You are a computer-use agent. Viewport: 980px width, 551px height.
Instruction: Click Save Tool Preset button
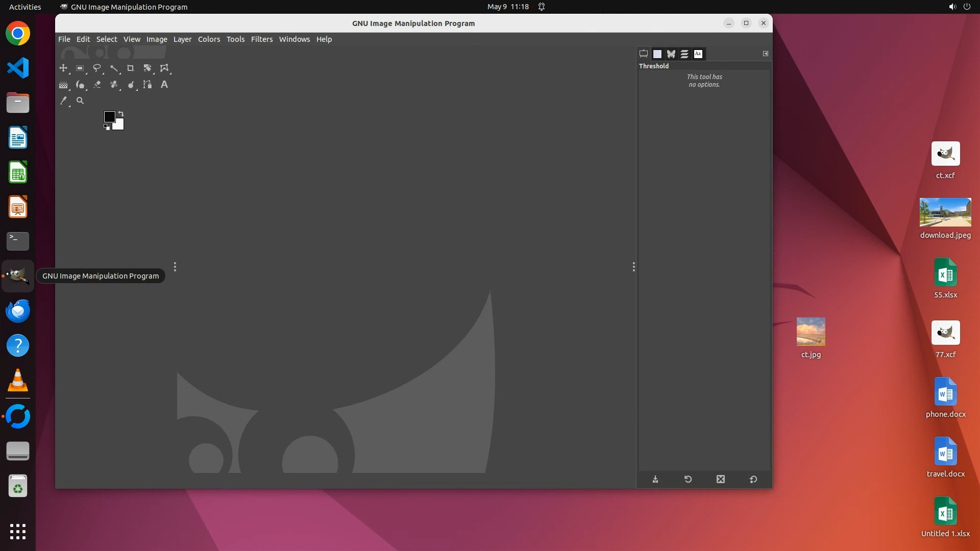coord(655,479)
